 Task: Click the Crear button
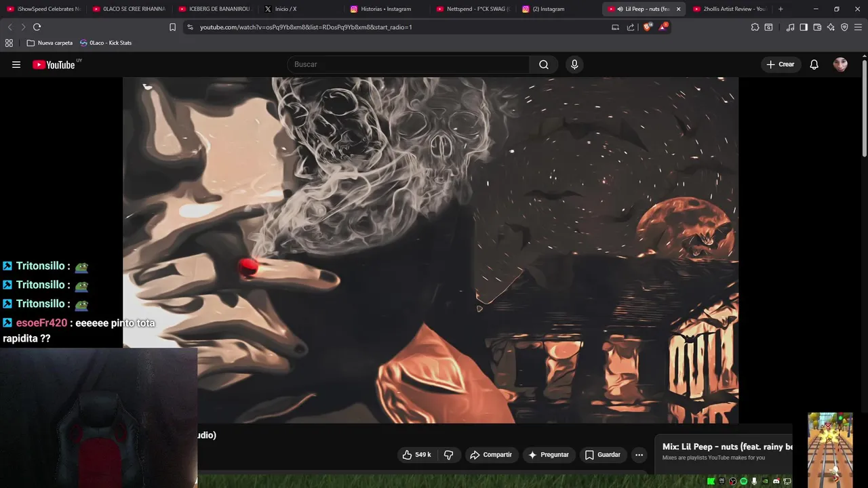[781, 64]
